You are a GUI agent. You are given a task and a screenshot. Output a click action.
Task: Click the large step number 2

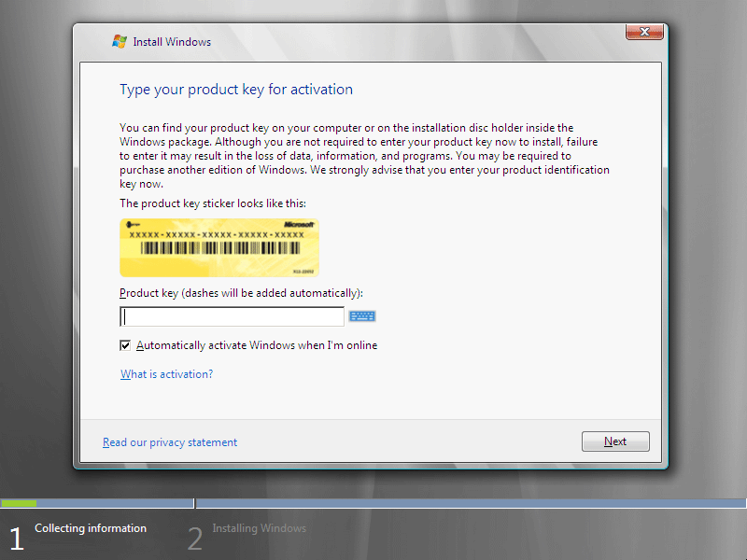(194, 539)
